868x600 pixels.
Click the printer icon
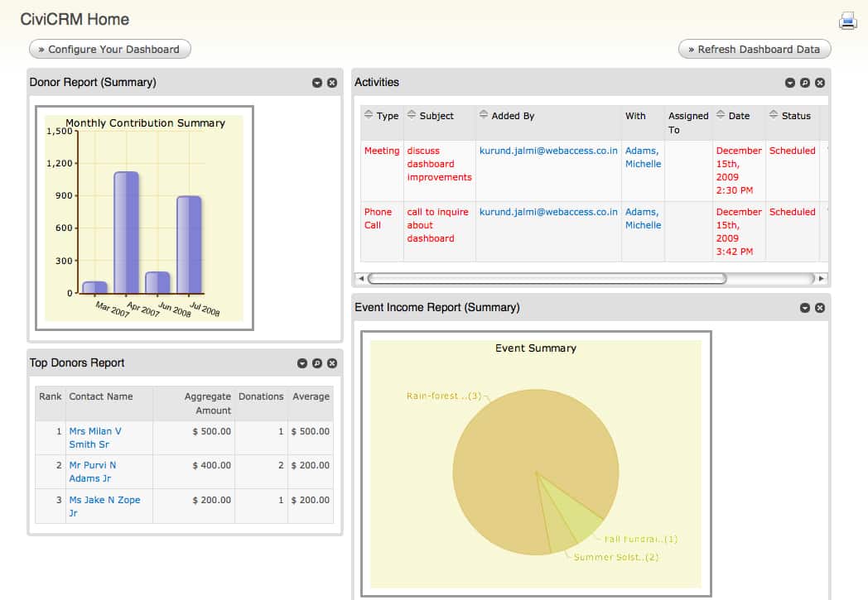(847, 21)
